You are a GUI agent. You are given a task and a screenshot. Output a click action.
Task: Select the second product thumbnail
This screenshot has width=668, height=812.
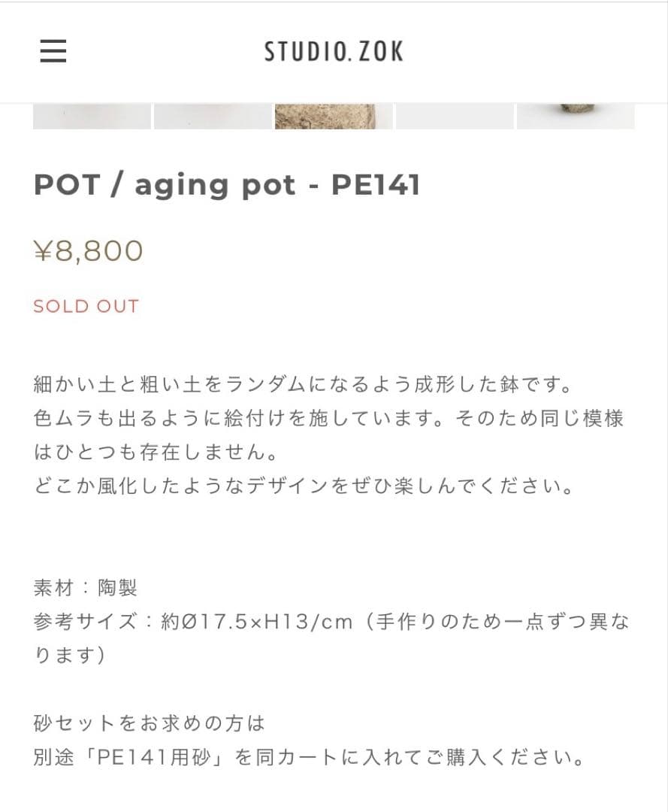[x=213, y=117]
